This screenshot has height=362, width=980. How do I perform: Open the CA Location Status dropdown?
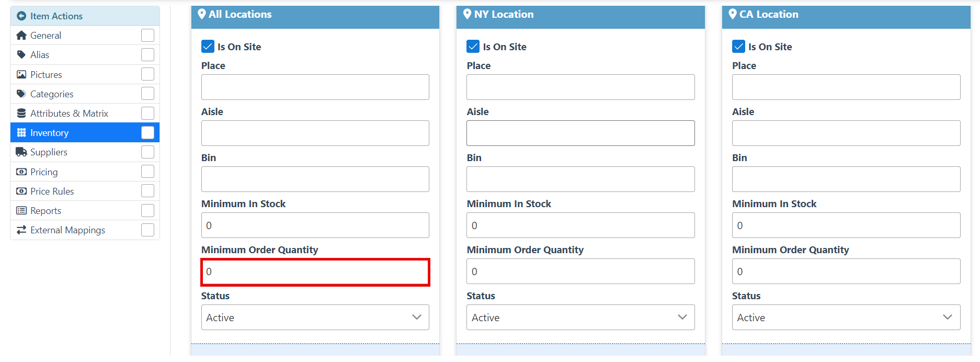846,318
